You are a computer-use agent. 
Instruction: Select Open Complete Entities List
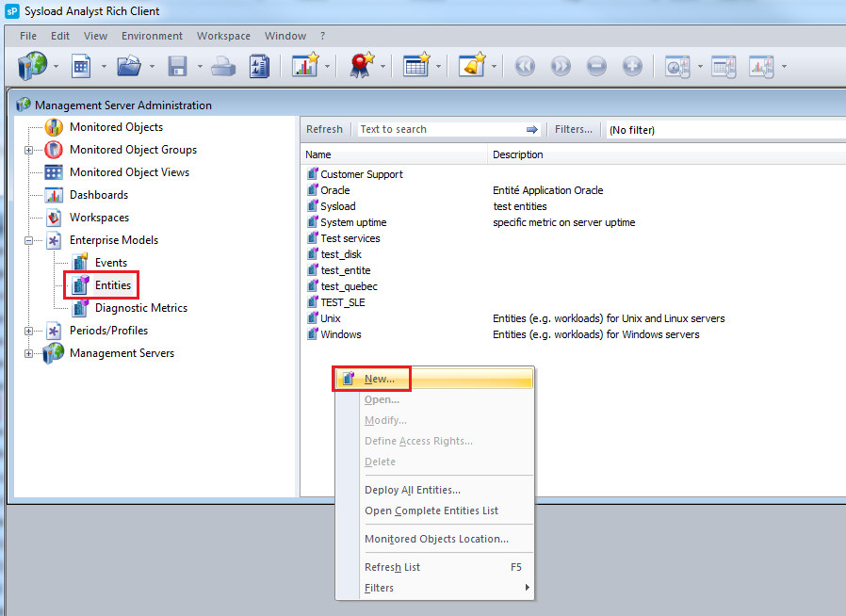tap(433, 511)
